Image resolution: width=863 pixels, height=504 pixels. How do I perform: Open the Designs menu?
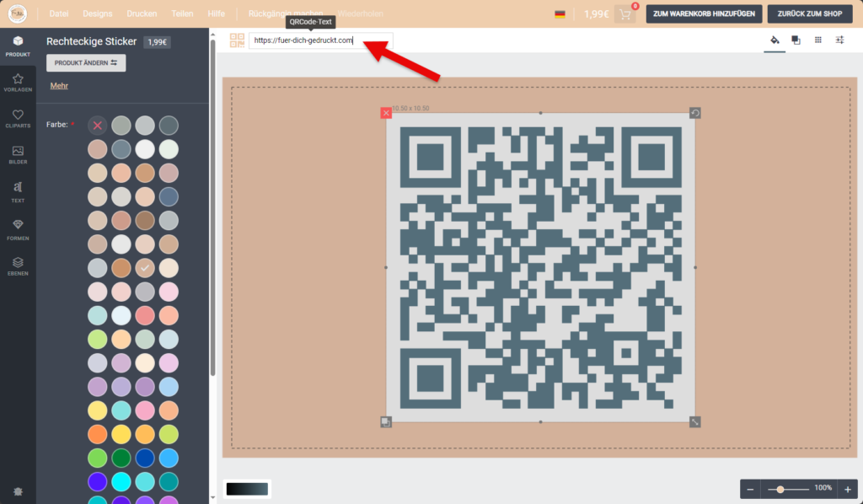pos(98,14)
